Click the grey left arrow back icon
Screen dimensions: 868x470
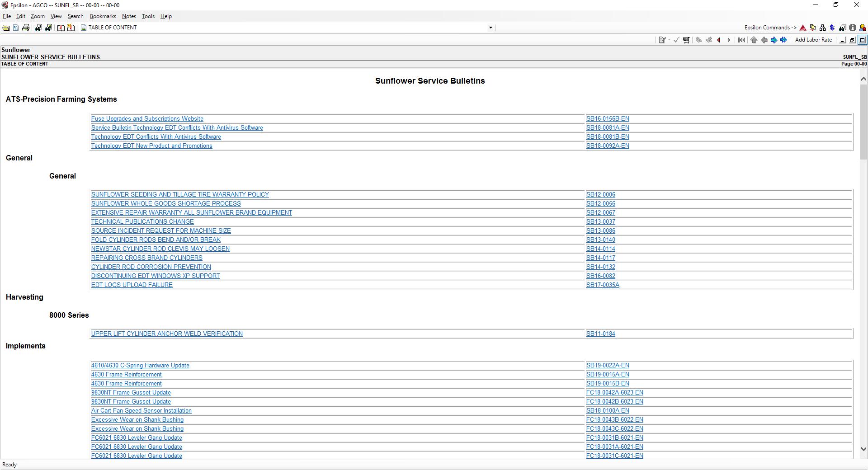764,40
